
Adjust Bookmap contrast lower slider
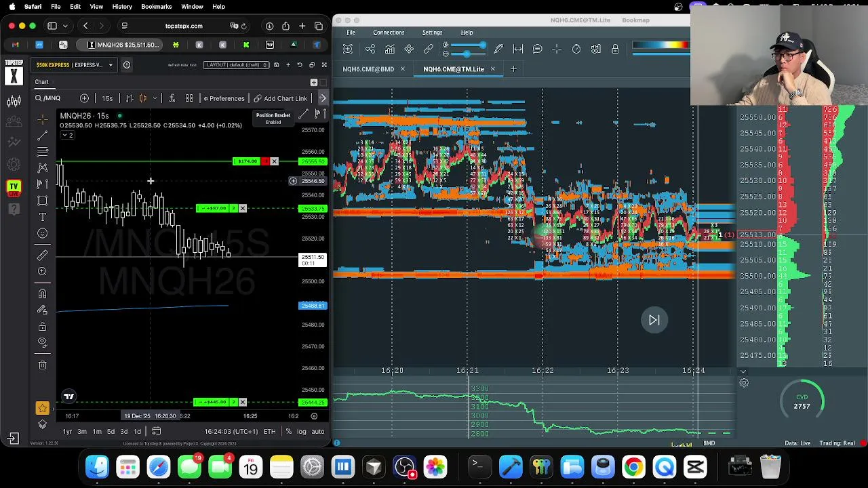click(x=468, y=53)
